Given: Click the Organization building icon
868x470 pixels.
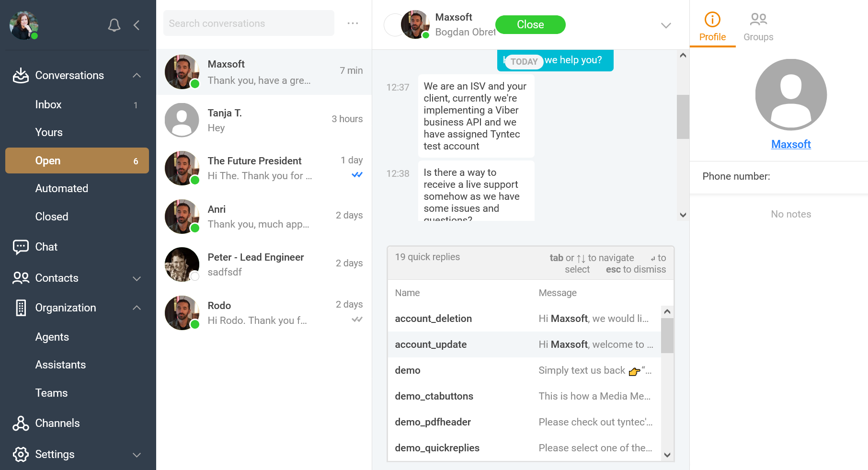Looking at the screenshot, I should (21, 308).
